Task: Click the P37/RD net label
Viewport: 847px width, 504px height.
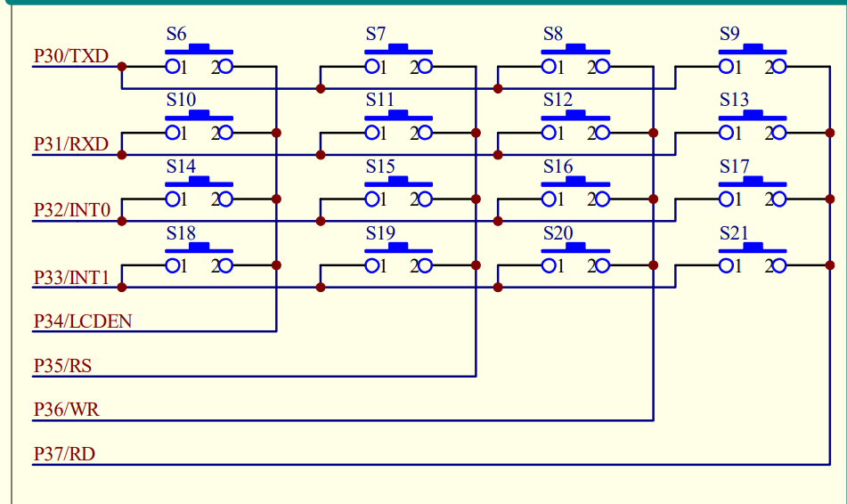Action: pyautogui.click(x=64, y=454)
